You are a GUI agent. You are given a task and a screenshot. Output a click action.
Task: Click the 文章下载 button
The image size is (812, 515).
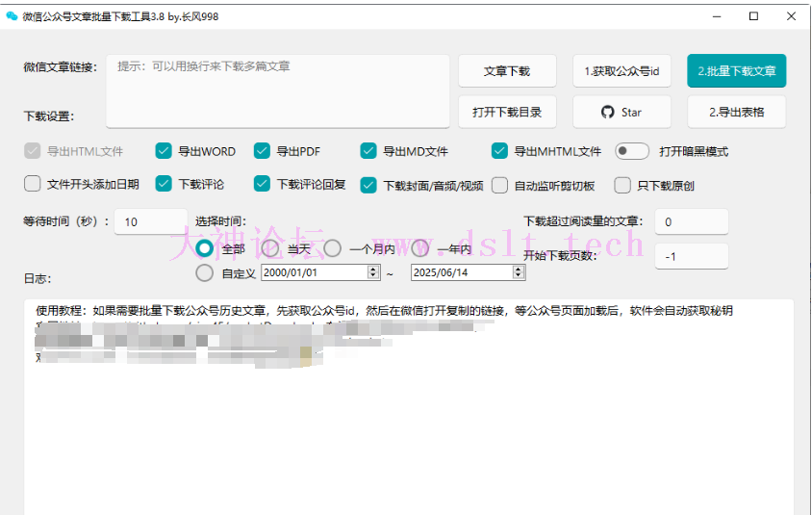(x=507, y=71)
